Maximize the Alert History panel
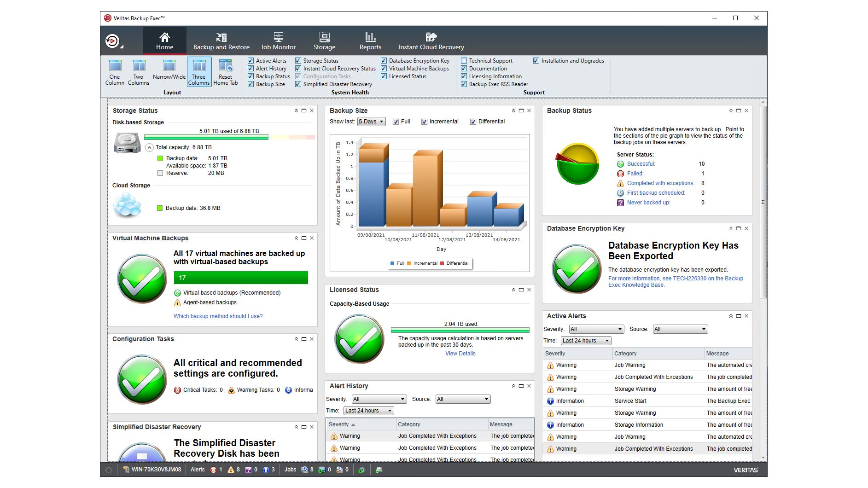Image resolution: width=868 pixels, height=488 pixels. point(521,386)
